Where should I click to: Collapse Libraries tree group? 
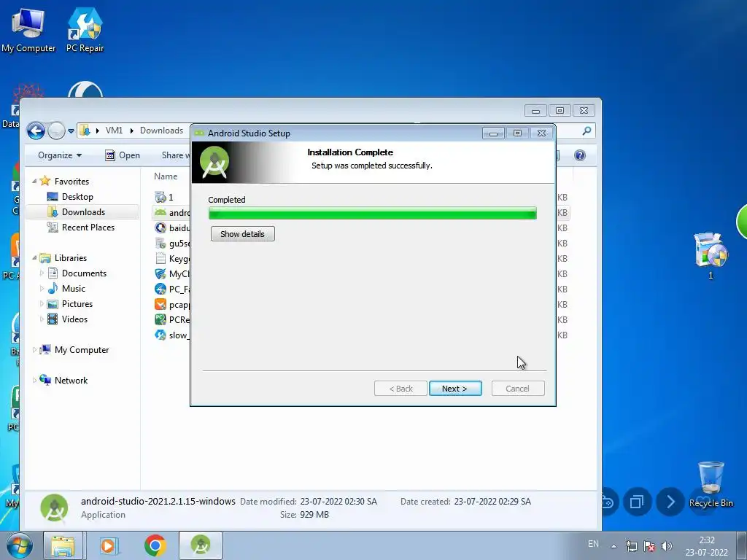(x=34, y=257)
